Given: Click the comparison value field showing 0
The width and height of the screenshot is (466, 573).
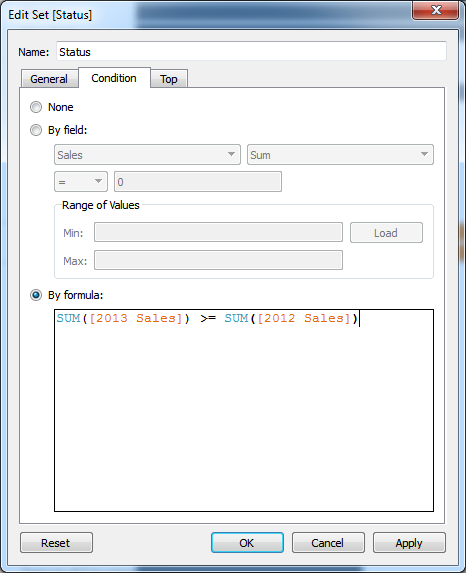Looking at the screenshot, I should [198, 182].
